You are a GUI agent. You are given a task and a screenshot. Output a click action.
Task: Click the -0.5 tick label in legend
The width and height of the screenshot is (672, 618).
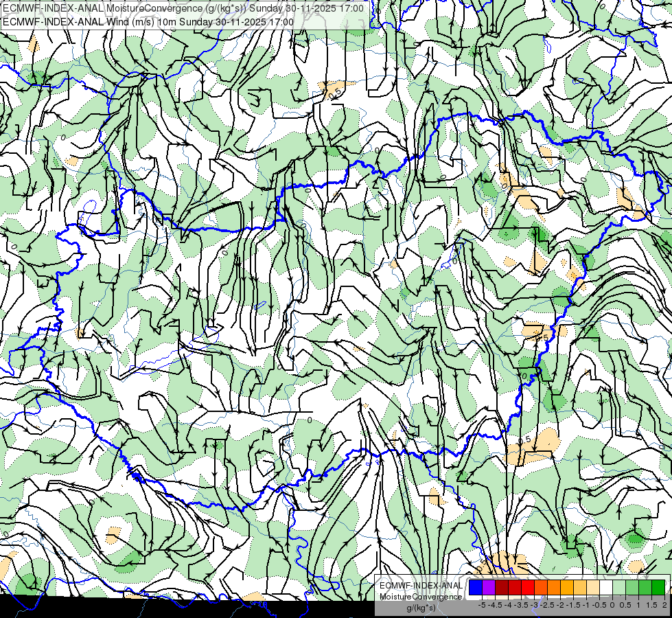(x=599, y=605)
